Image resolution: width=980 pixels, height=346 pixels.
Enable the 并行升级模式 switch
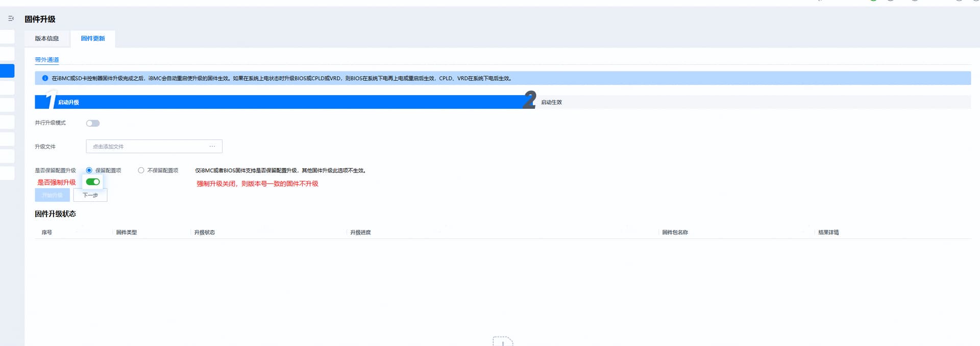click(x=93, y=123)
